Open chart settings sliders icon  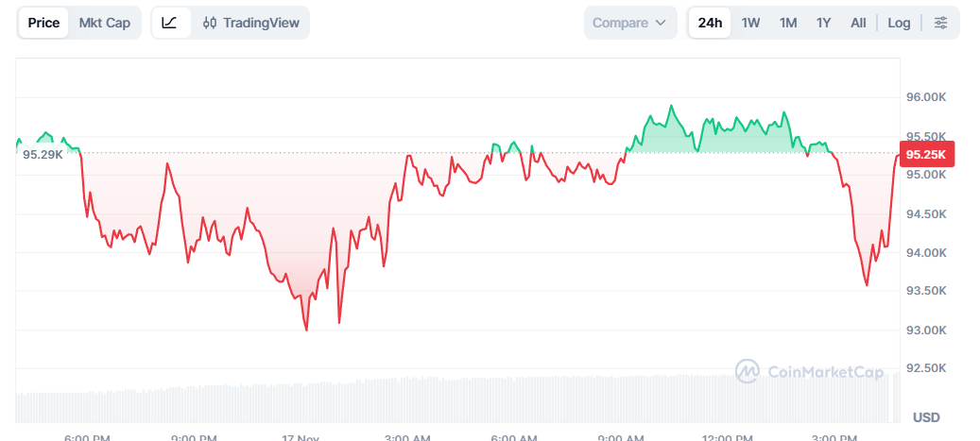click(x=940, y=23)
